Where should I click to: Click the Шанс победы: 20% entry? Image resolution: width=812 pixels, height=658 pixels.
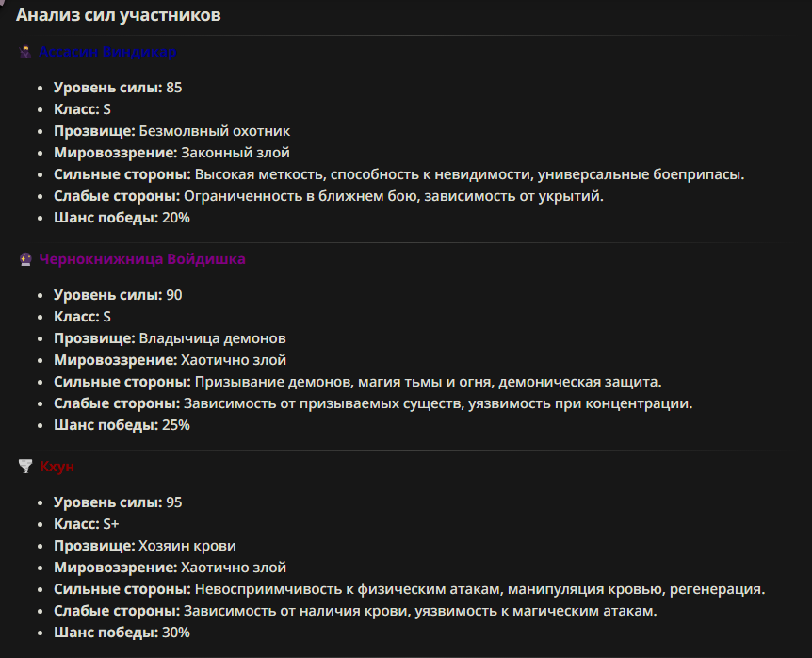(x=122, y=218)
